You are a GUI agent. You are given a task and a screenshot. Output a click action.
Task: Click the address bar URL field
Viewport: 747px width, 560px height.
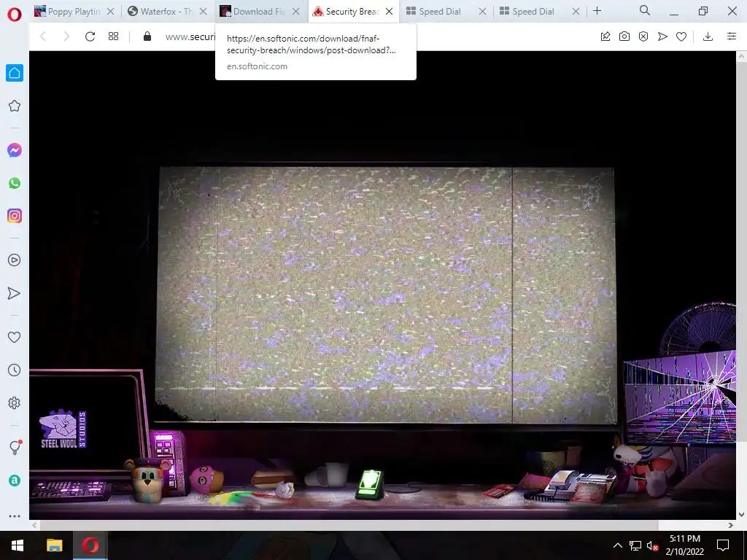click(190, 36)
